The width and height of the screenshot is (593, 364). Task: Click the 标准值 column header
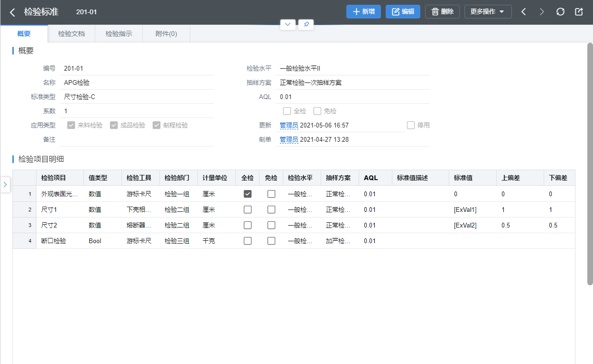click(473, 178)
